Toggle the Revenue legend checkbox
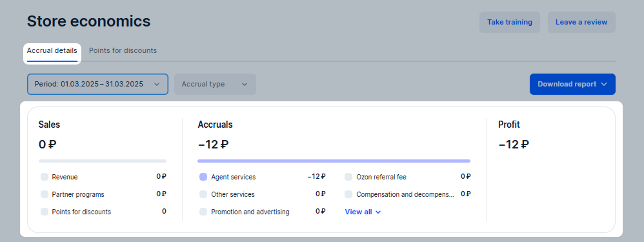This screenshot has height=242, width=644. 45,177
